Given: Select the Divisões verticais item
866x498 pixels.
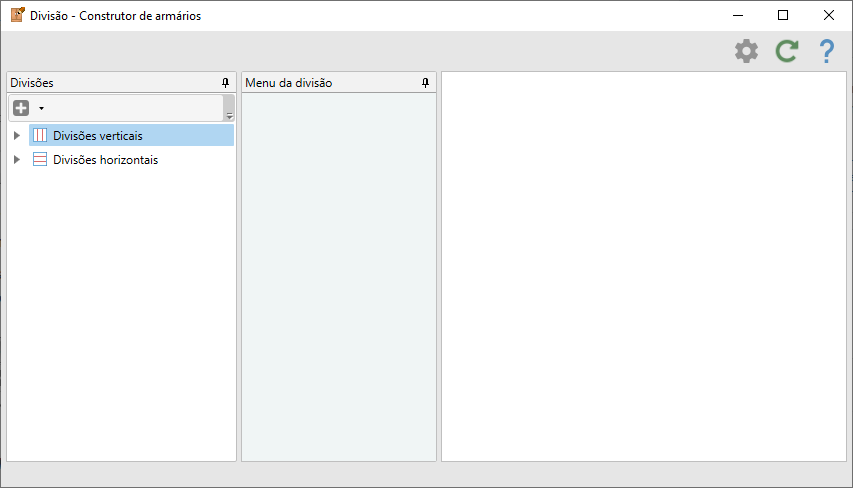Looking at the screenshot, I should (131, 135).
